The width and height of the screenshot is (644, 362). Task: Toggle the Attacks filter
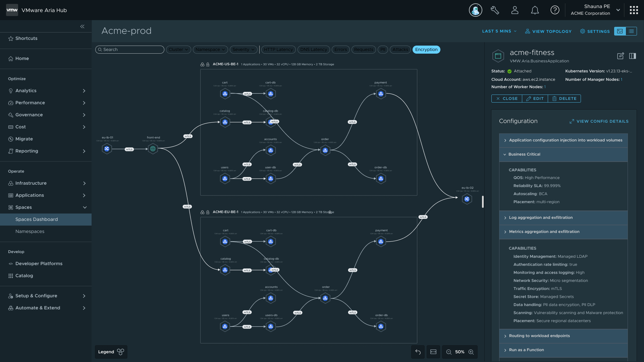click(400, 50)
